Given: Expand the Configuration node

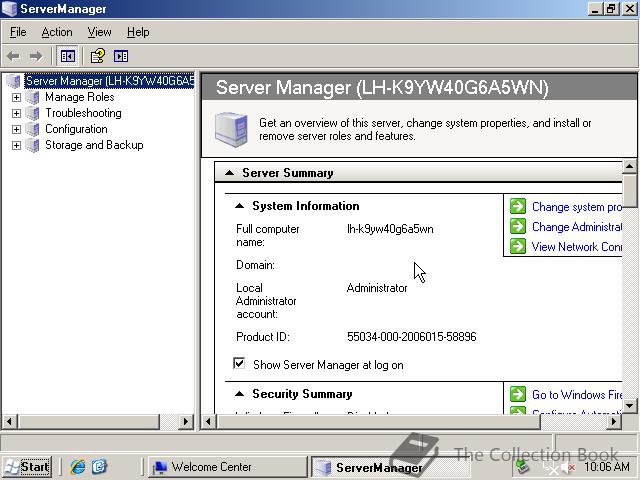Looking at the screenshot, I should (x=16, y=129).
